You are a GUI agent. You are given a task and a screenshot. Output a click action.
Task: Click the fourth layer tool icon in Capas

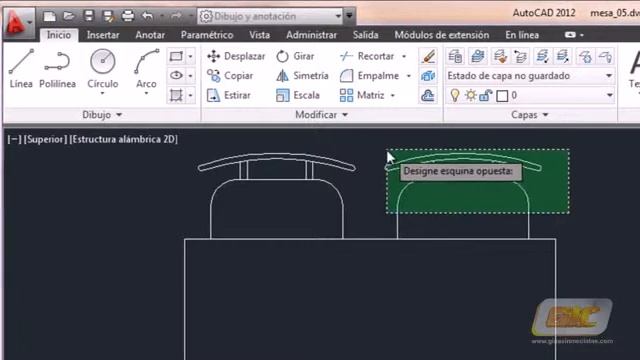click(520, 56)
